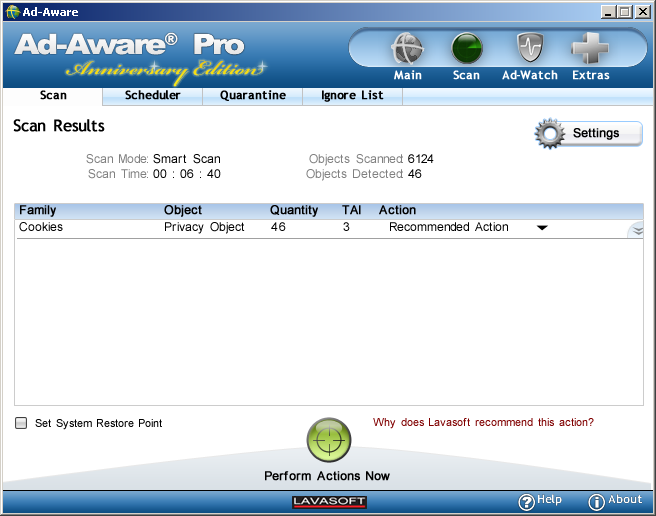This screenshot has height=516, width=656.
Task: Click the Main label in top navigation
Action: 407,75
